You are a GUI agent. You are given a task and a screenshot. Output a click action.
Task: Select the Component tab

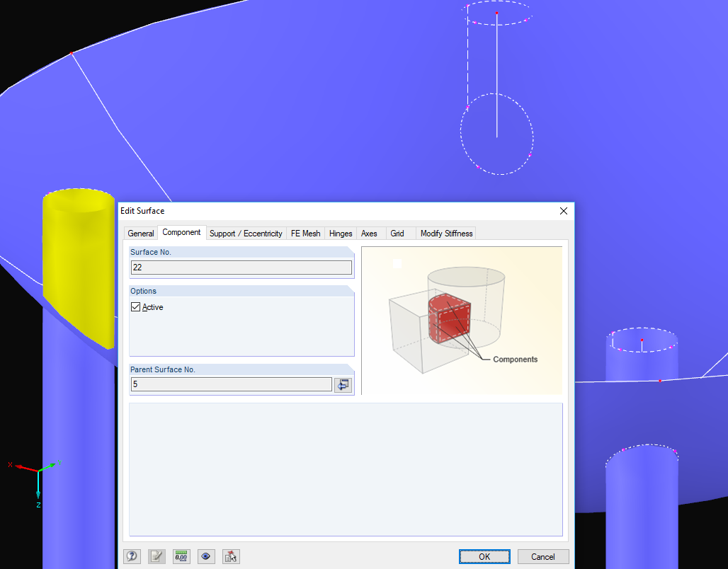tap(181, 232)
